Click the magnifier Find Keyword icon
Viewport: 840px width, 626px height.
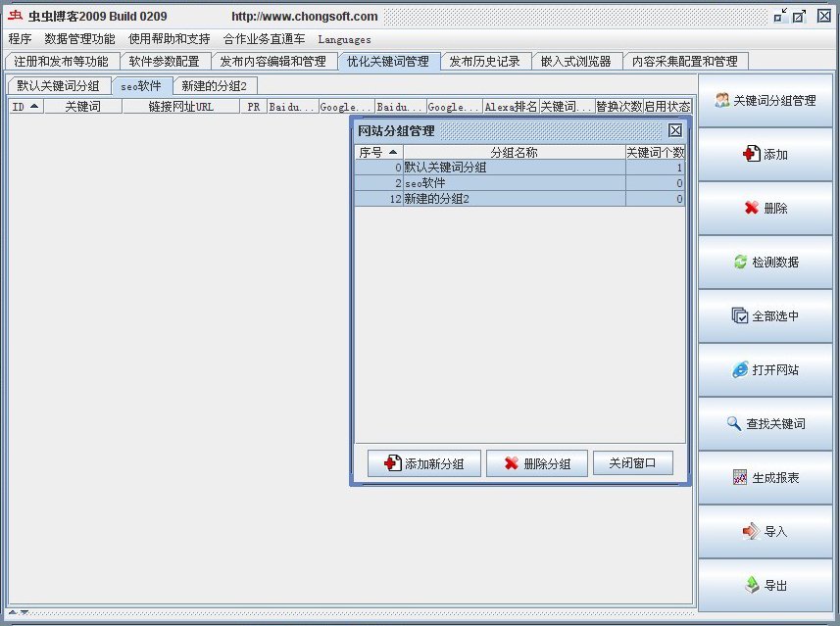pyautogui.click(x=734, y=423)
